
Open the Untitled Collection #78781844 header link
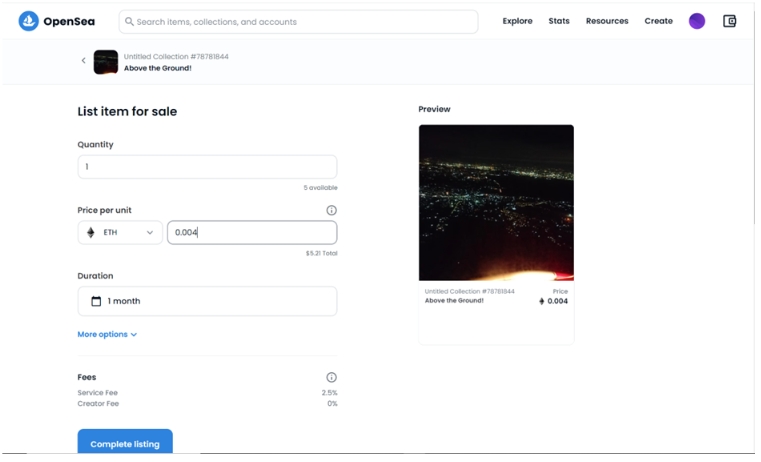tap(176, 56)
